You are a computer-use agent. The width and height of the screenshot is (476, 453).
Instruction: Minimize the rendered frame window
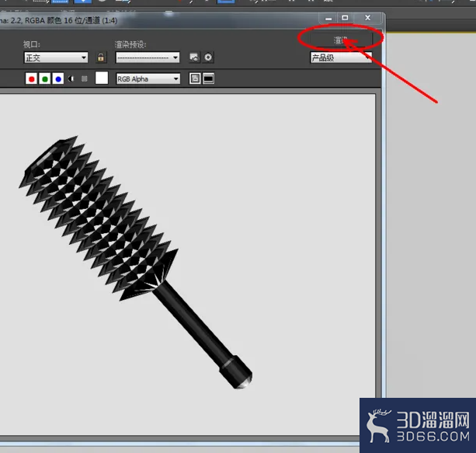pyautogui.click(x=328, y=18)
